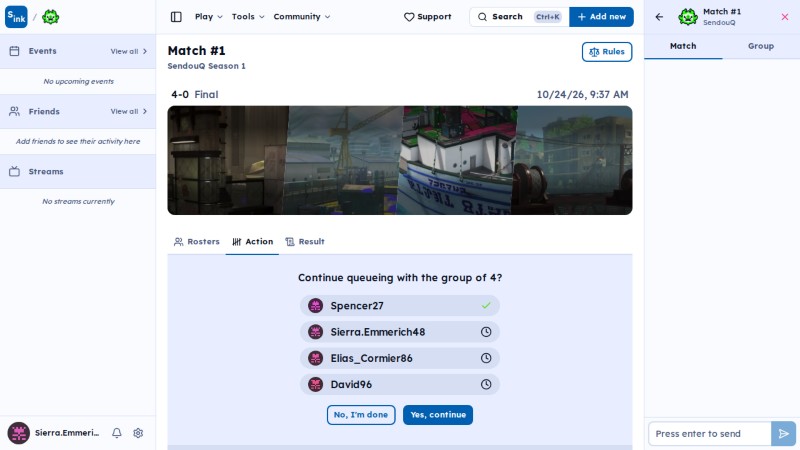Click the pending clock icon for Elias_Cormier86
Viewport: 800px width, 450px height.
click(486, 358)
